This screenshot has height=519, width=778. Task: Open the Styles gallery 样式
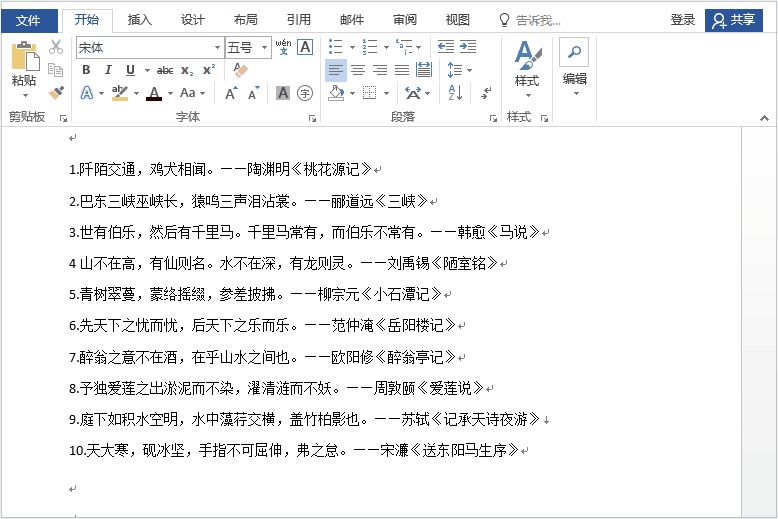526,69
